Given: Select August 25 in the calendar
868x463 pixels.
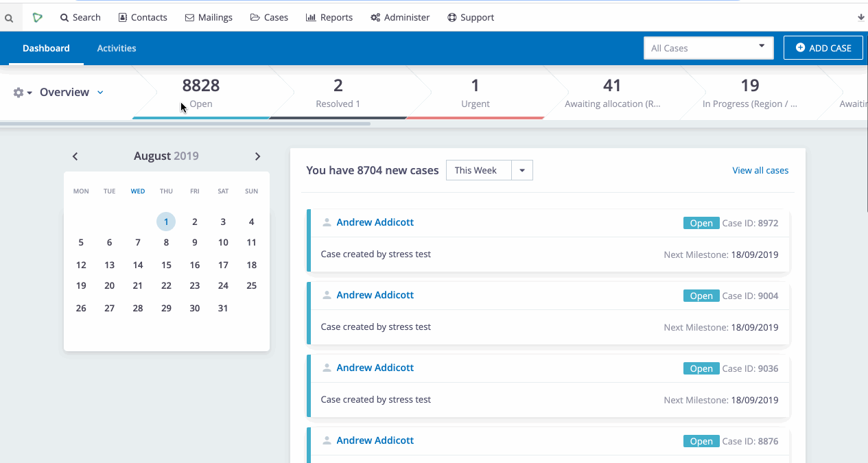Looking at the screenshot, I should 252,285.
